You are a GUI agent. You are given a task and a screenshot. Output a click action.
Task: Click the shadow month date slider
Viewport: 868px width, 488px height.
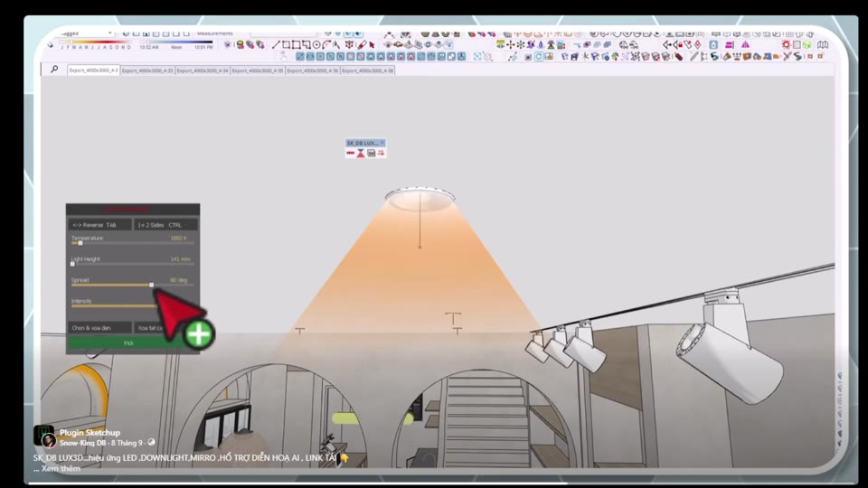point(95,42)
